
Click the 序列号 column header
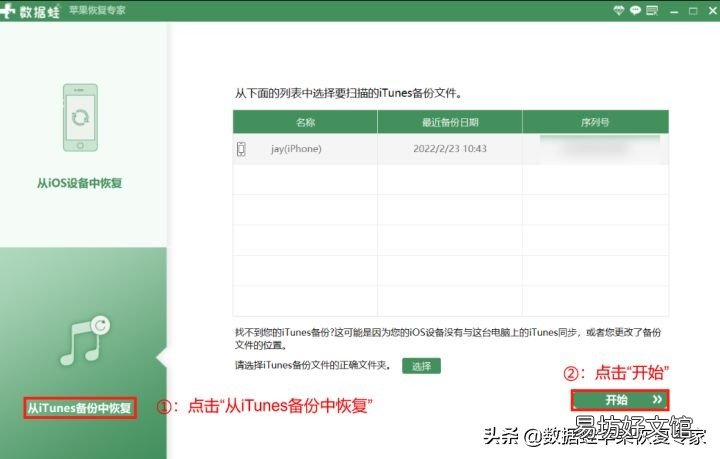click(595, 122)
